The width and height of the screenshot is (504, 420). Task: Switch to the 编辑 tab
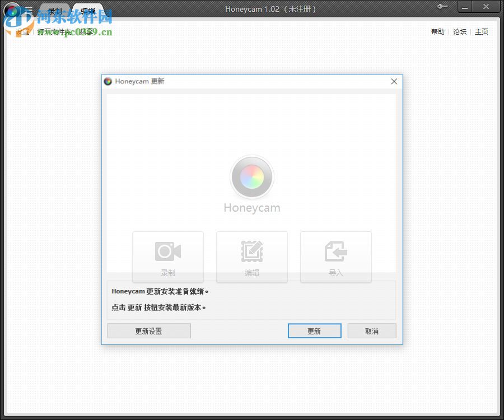(x=88, y=10)
